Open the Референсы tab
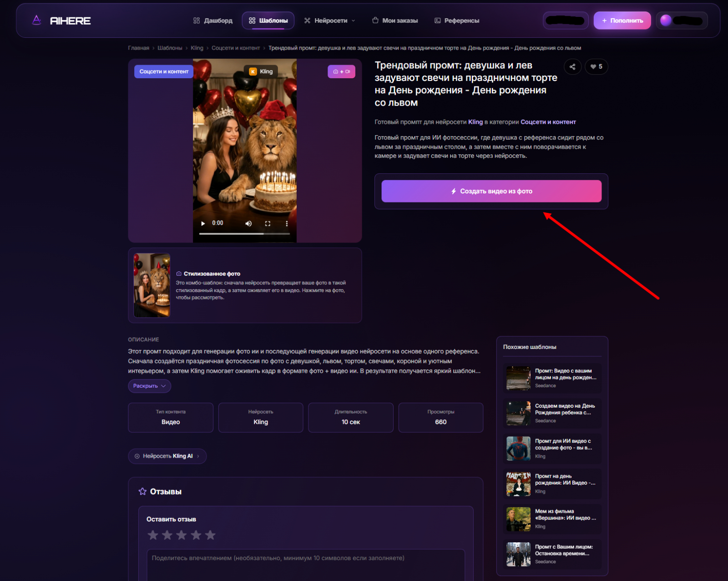728x581 pixels. pyautogui.click(x=457, y=20)
